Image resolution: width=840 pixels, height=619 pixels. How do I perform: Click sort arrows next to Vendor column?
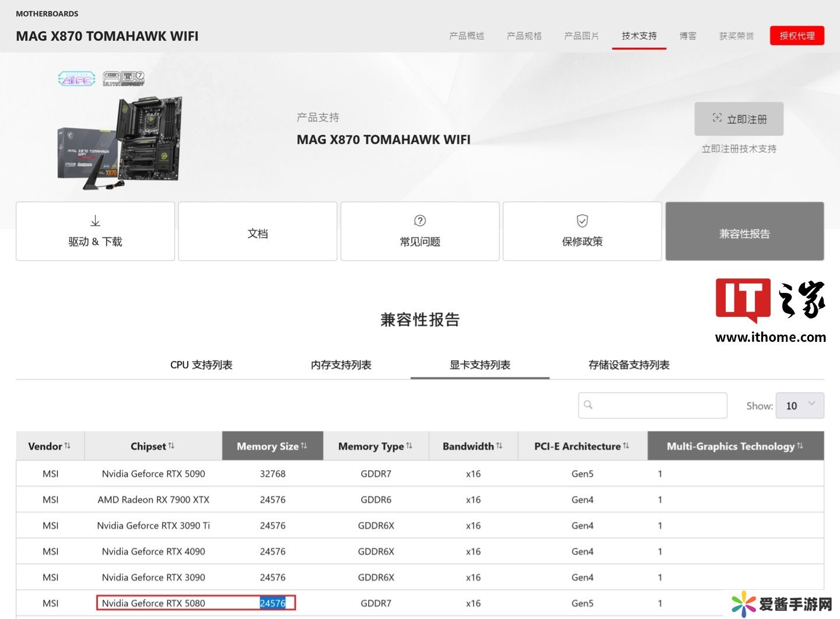(x=68, y=446)
